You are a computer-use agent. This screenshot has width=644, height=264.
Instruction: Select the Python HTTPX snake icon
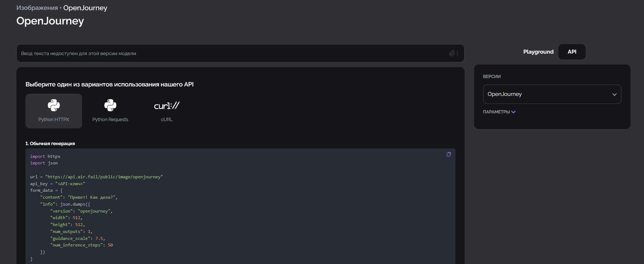pyautogui.click(x=54, y=105)
